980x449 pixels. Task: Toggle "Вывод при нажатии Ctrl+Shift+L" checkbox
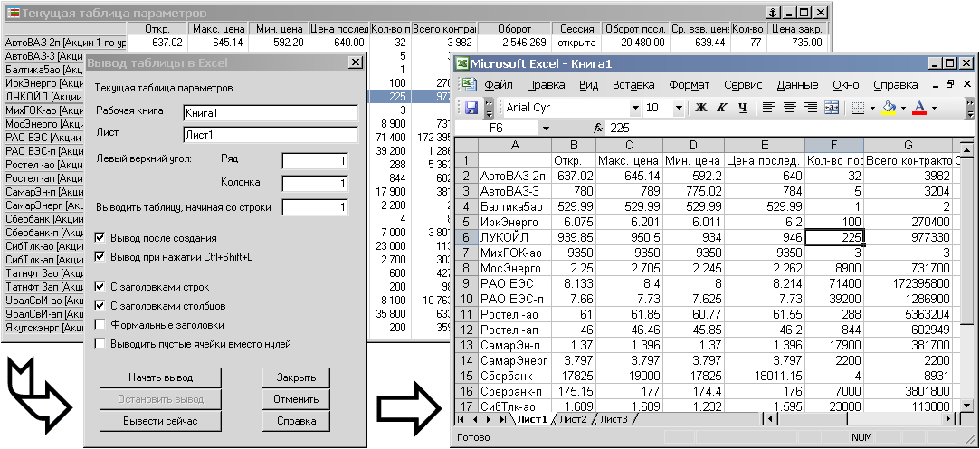click(100, 257)
